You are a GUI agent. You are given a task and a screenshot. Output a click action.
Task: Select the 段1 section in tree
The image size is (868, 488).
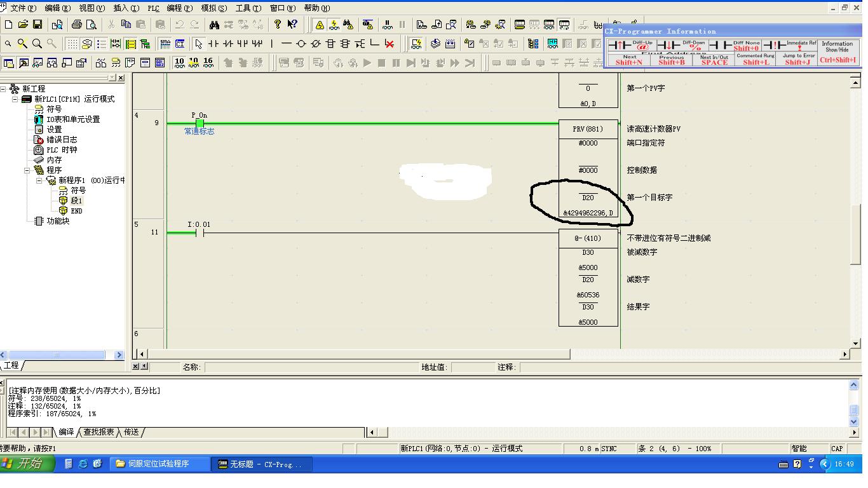pos(76,201)
